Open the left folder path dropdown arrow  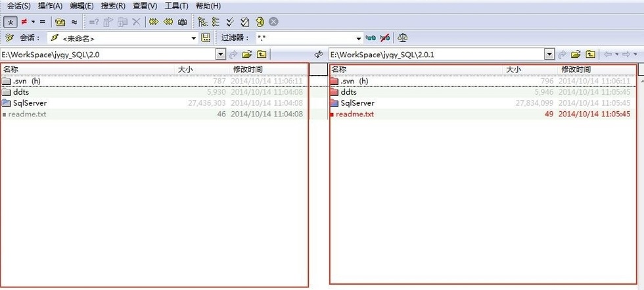[x=221, y=54]
